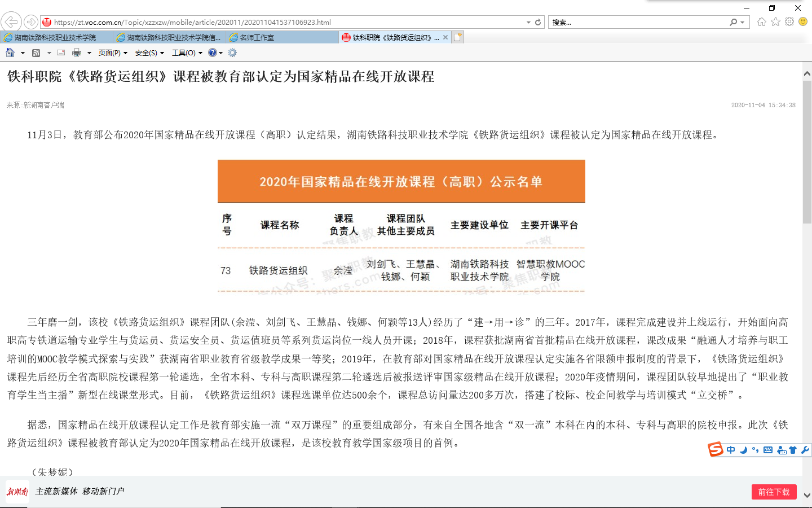This screenshot has width=812, height=508.
Task: Click the site favicon in the address bar
Action: point(47,22)
